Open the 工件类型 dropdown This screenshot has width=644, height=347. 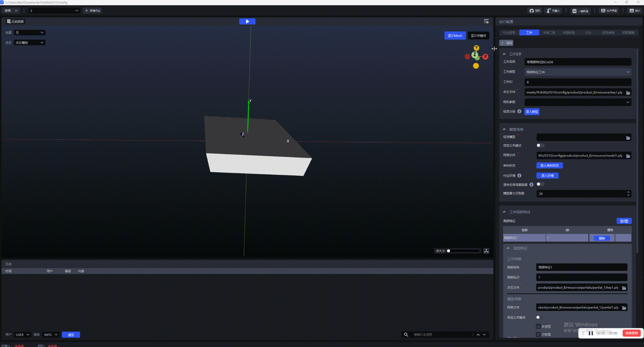point(578,72)
